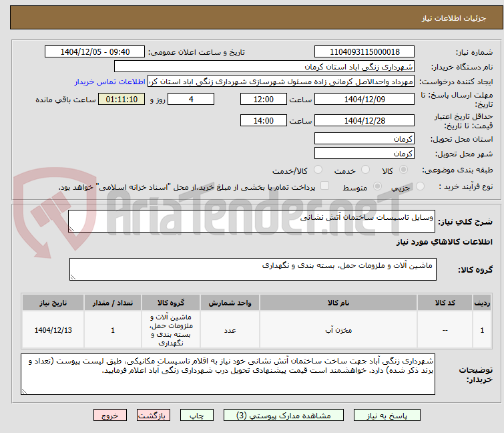Click resize handle of شرح کلی نیاز box

[x=71, y=229]
